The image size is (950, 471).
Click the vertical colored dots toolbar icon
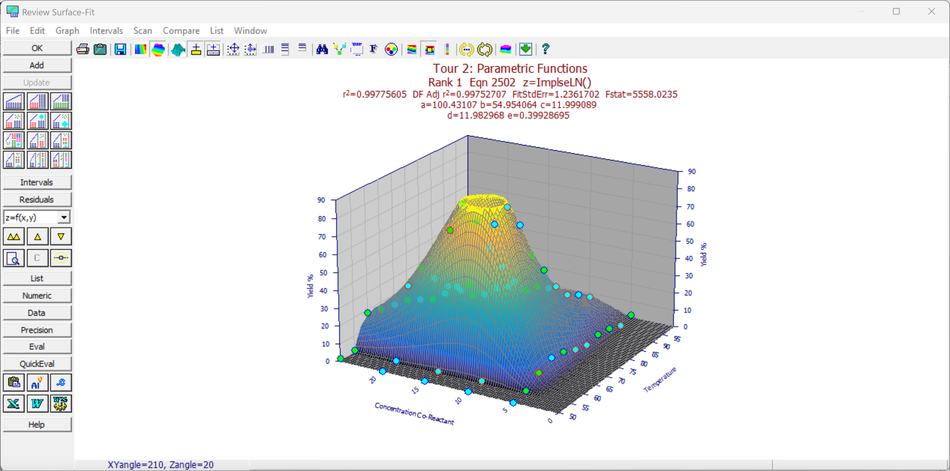point(447,50)
